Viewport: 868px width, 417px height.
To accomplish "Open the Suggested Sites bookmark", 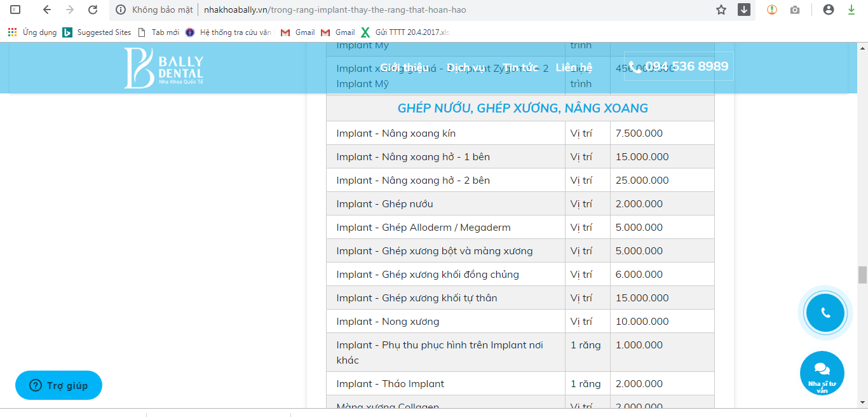I will click(97, 32).
